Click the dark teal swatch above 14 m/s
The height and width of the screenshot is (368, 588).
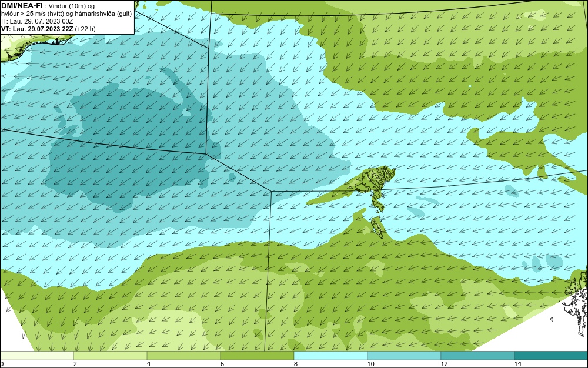tap(552, 356)
